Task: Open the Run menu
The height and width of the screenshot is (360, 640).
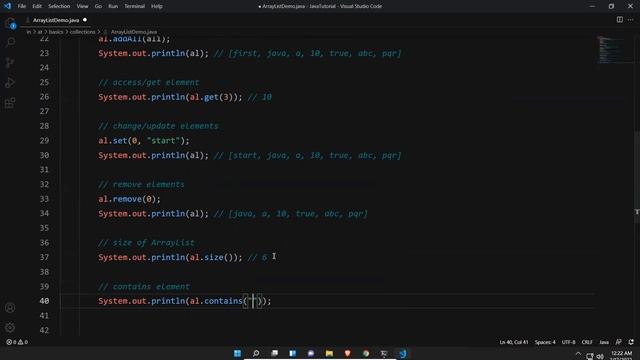Action: 113,6
